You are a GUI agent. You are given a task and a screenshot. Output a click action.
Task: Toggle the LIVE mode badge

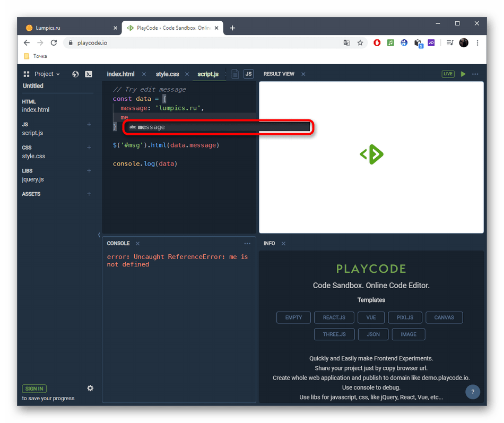click(x=448, y=74)
